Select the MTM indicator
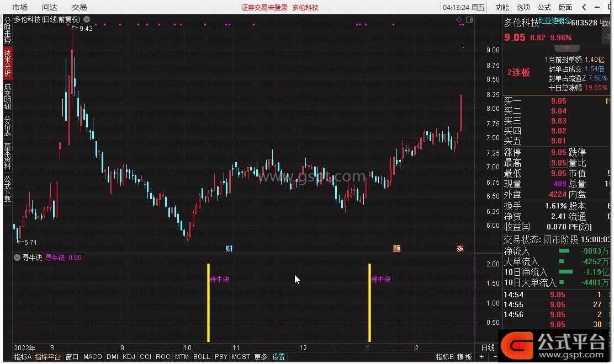Image resolution: width=614 pixels, height=364 pixels. tap(182, 357)
